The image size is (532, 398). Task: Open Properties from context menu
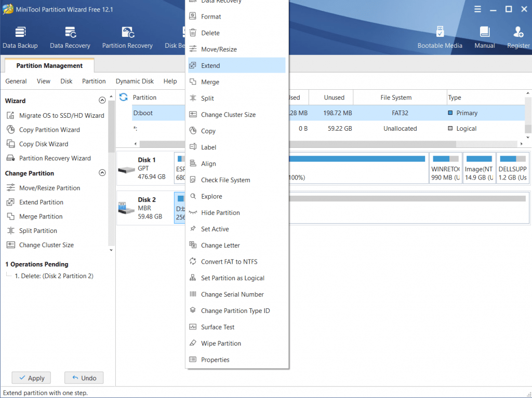pyautogui.click(x=237, y=360)
